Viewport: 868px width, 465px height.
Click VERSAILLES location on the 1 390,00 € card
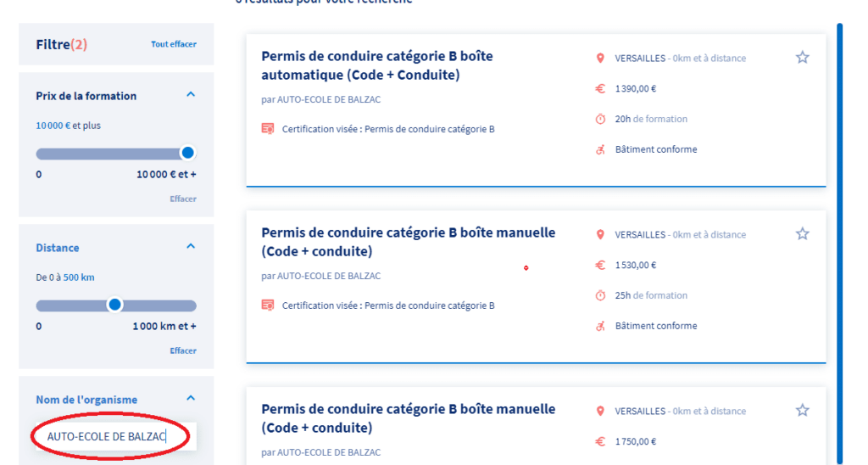(x=681, y=59)
